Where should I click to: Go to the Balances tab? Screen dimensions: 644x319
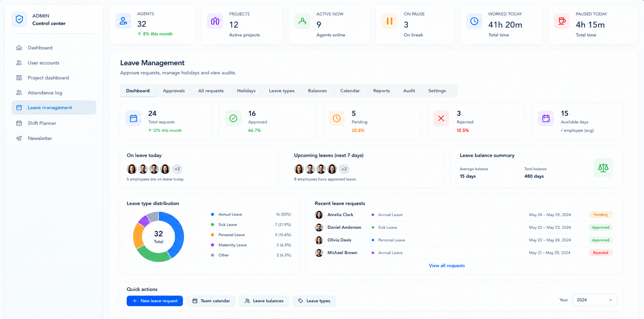(317, 91)
